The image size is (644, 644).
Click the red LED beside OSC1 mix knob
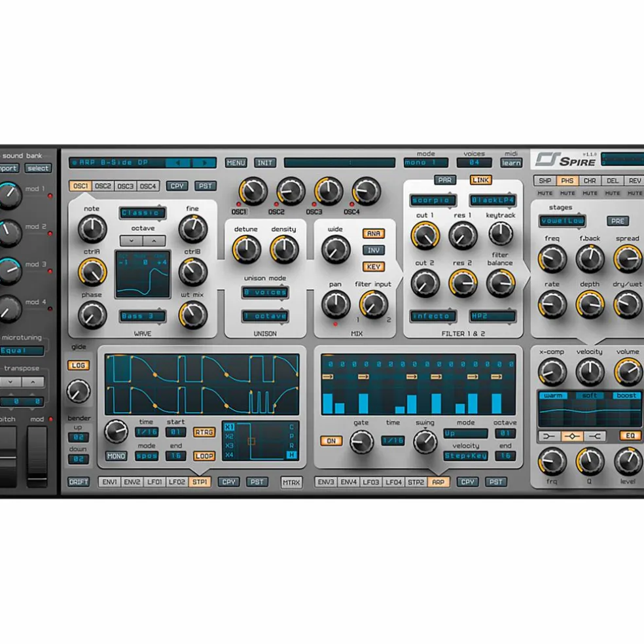[x=239, y=204]
